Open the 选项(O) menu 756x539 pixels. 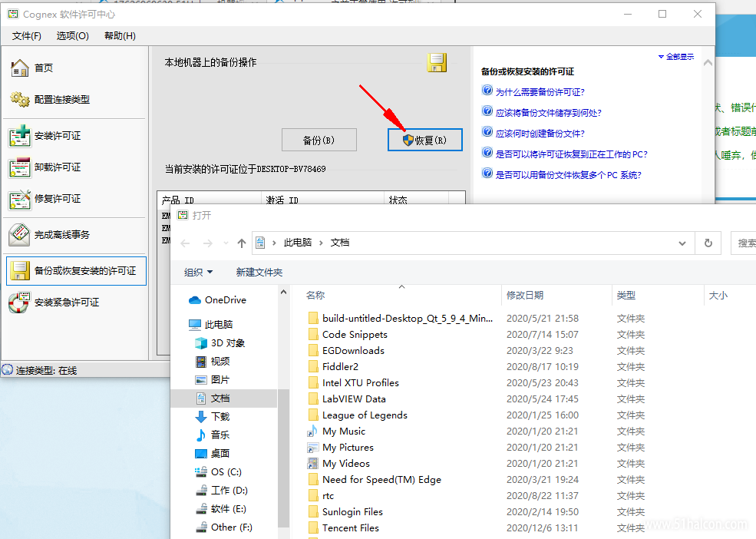point(73,36)
